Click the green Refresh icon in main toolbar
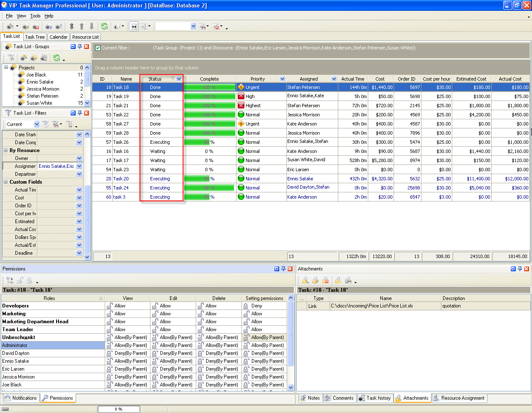Image resolution: width=532 pixels, height=413 pixels. (x=104, y=26)
